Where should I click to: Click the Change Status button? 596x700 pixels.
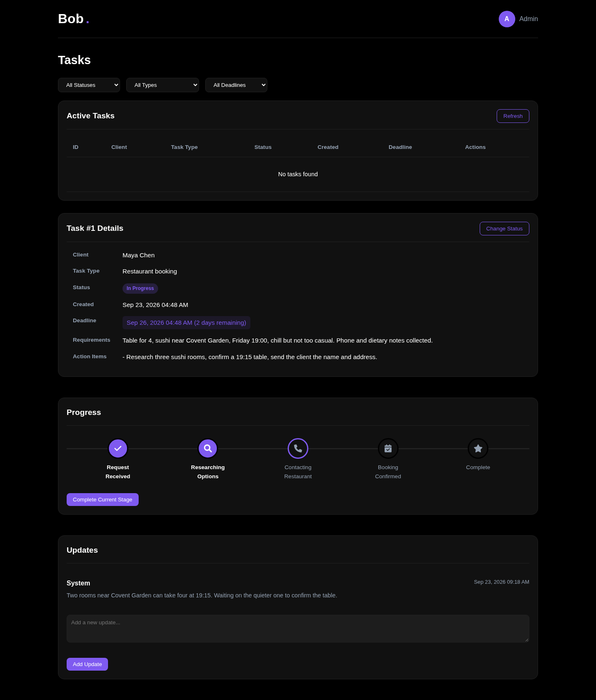(x=504, y=228)
